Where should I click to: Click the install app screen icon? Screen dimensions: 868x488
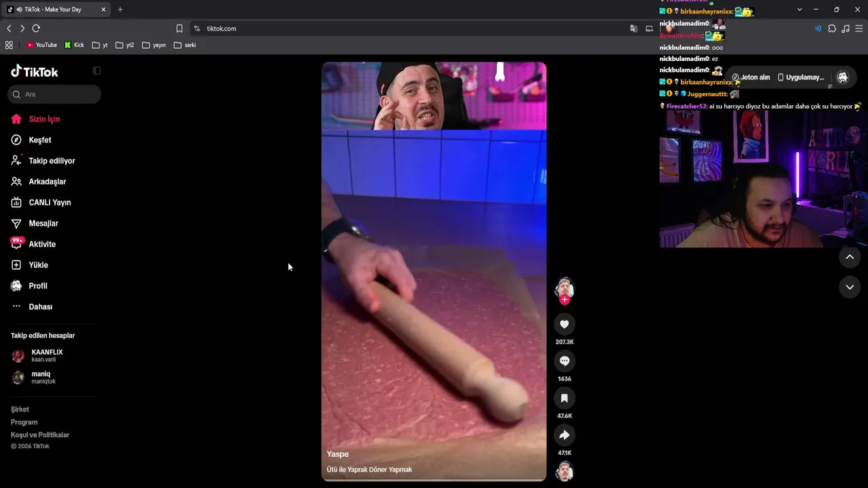click(x=649, y=28)
